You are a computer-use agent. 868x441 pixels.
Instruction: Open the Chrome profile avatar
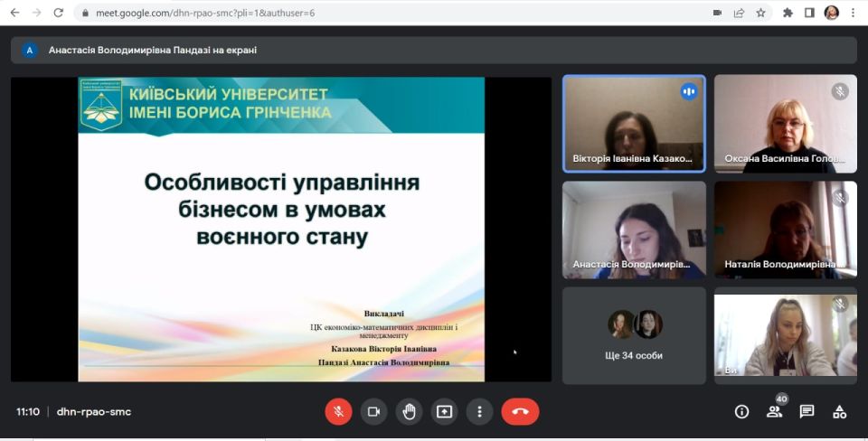(x=832, y=13)
